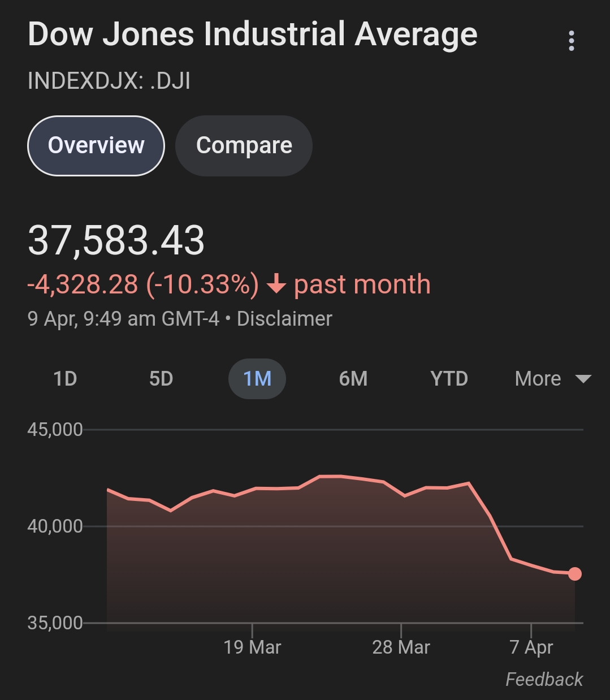
Task: Click the INDEXDJX: .DJI ticker label
Action: pos(109,81)
